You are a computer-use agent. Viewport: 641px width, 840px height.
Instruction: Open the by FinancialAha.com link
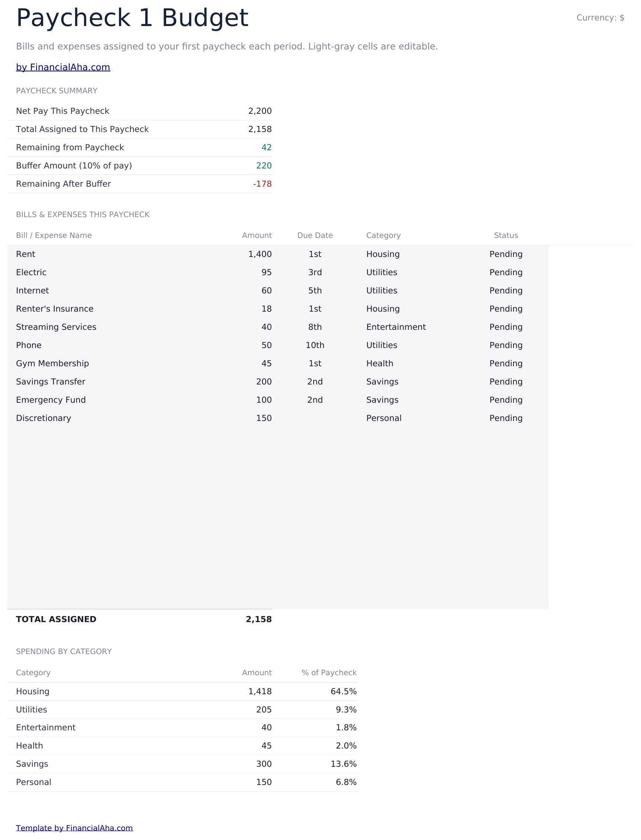(x=63, y=67)
